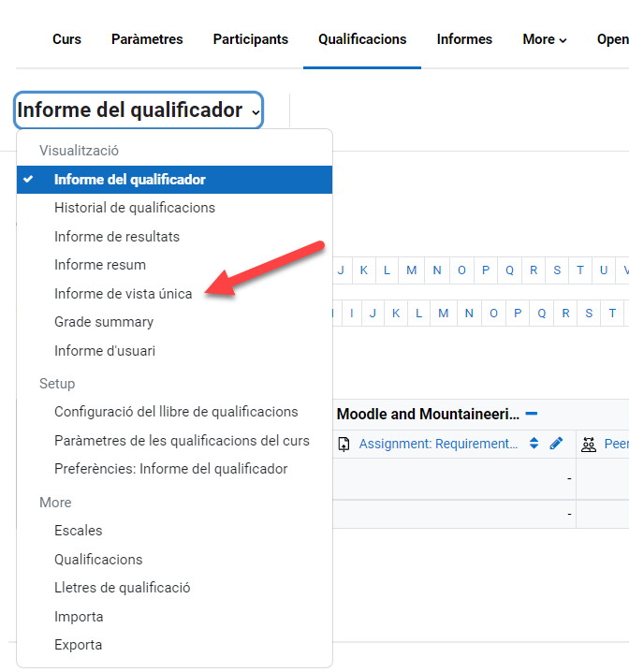
Task: Click the peer workshop icon in column header
Action: tap(589, 445)
